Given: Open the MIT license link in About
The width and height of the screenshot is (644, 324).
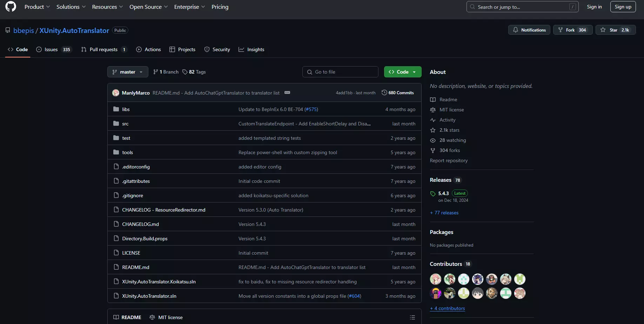Looking at the screenshot, I should tap(452, 110).
